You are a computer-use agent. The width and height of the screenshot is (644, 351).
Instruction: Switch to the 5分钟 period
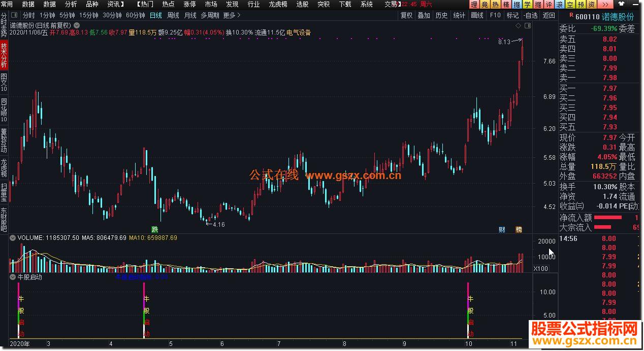(x=67, y=15)
